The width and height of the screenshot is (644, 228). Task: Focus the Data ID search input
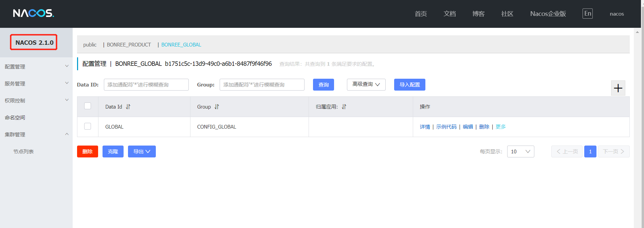(x=146, y=84)
